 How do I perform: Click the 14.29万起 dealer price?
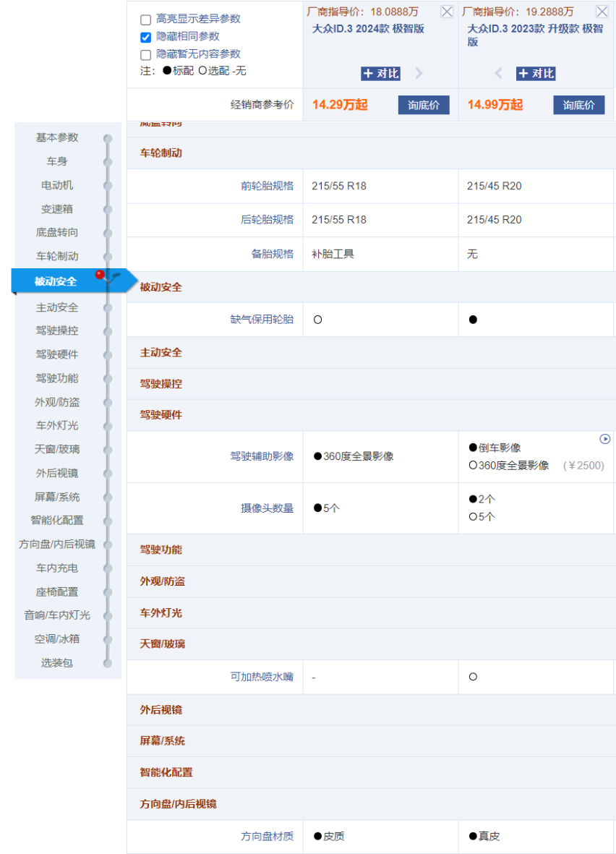coord(340,105)
